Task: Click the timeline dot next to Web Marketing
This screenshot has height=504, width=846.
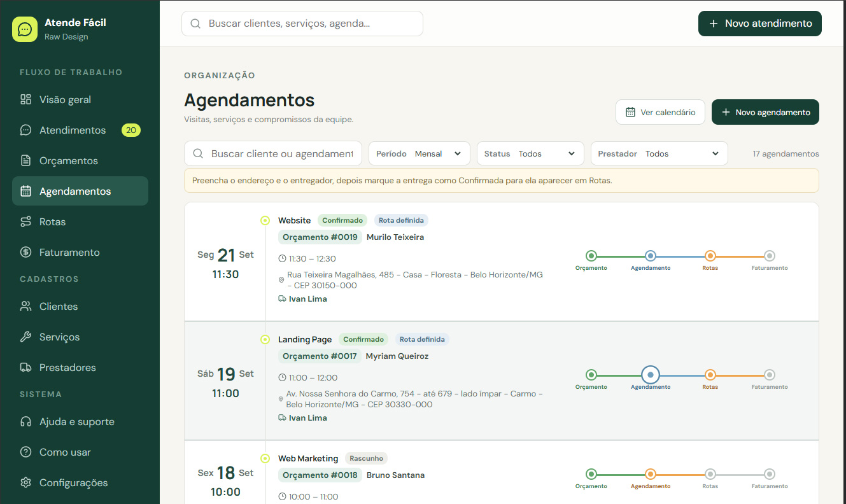Action: pyautogui.click(x=265, y=459)
